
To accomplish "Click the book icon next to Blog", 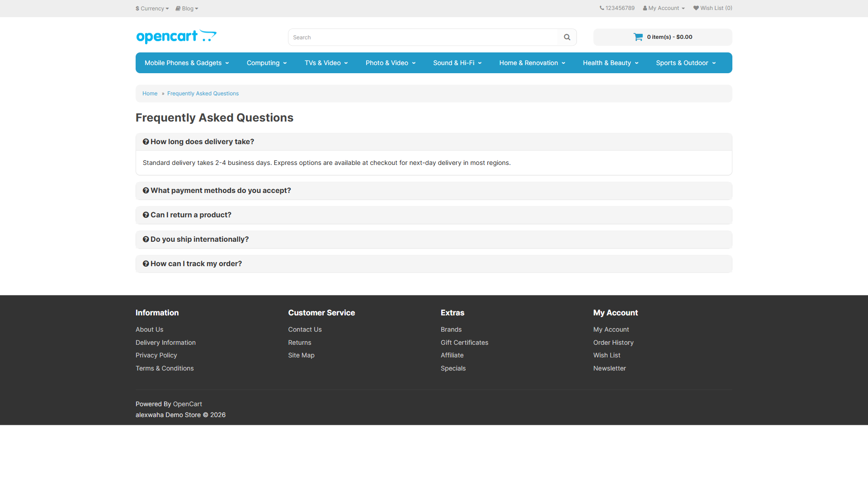I will pyautogui.click(x=178, y=9).
